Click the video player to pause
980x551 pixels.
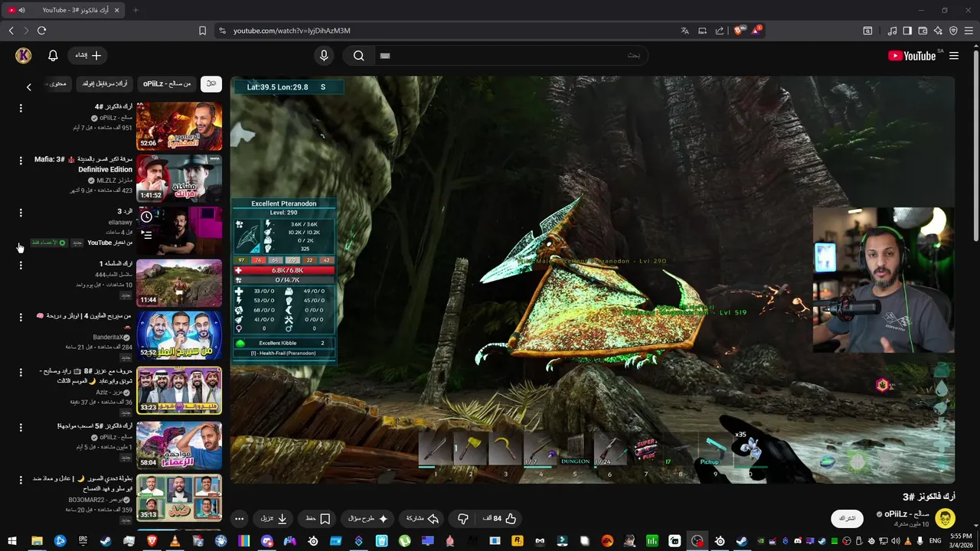[593, 279]
